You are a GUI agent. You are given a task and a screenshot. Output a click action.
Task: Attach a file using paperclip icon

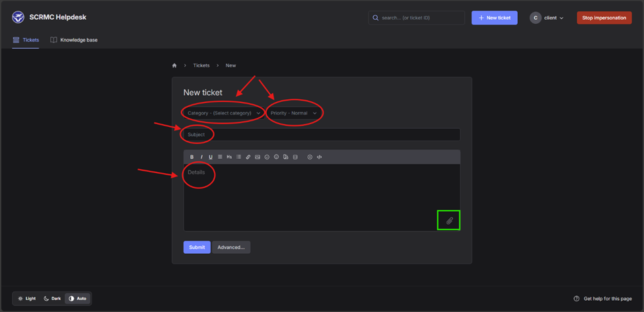pos(449,221)
